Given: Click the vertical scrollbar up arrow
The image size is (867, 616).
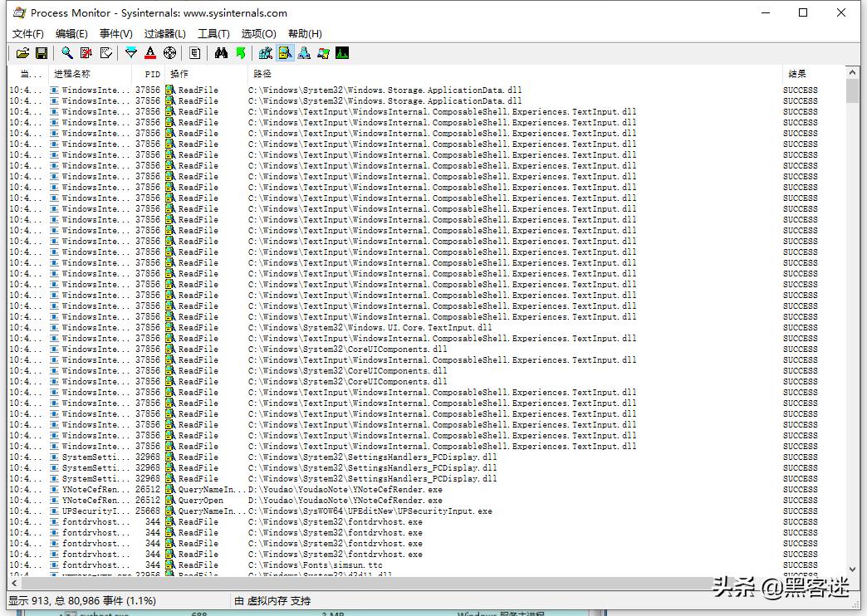Looking at the screenshot, I should pyautogui.click(x=851, y=72).
